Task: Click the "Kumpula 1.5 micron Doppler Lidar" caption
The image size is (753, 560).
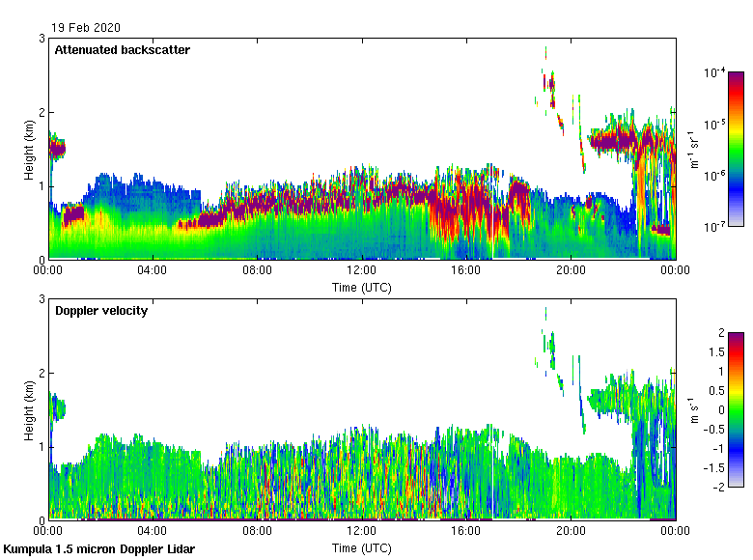Action: click(x=98, y=549)
